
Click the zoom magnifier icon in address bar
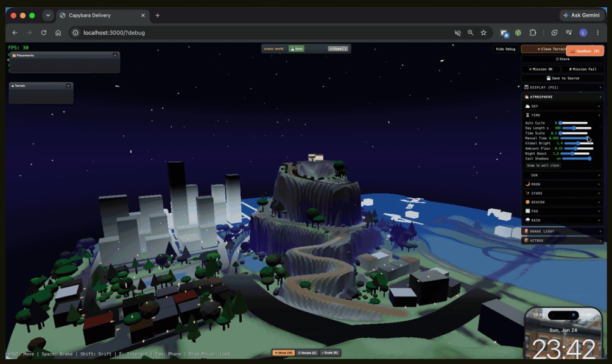(470, 33)
